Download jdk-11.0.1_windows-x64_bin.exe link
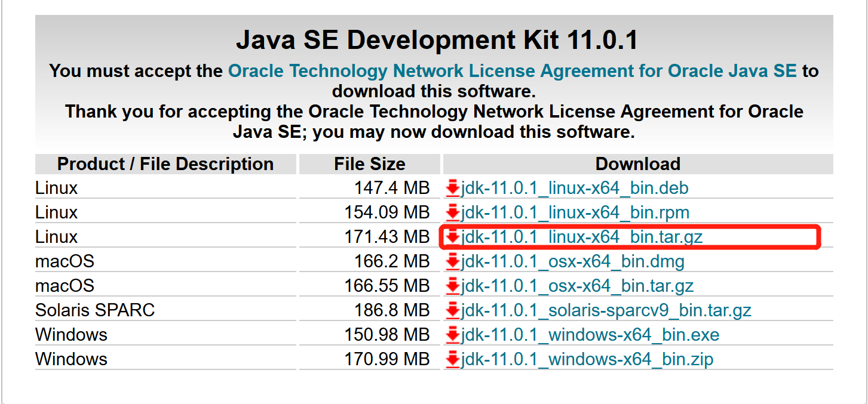This screenshot has height=404, width=868. [590, 335]
